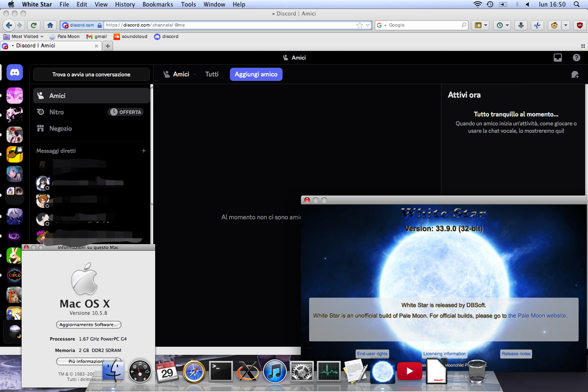Click the OFFERTA badge beside Nitro

coord(126,112)
